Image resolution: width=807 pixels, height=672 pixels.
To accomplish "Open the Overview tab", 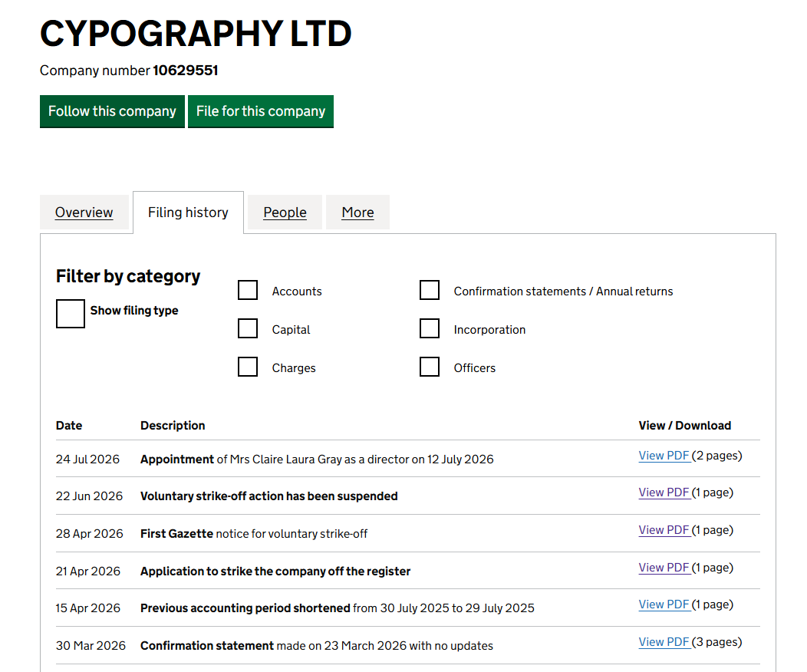I will (x=84, y=212).
